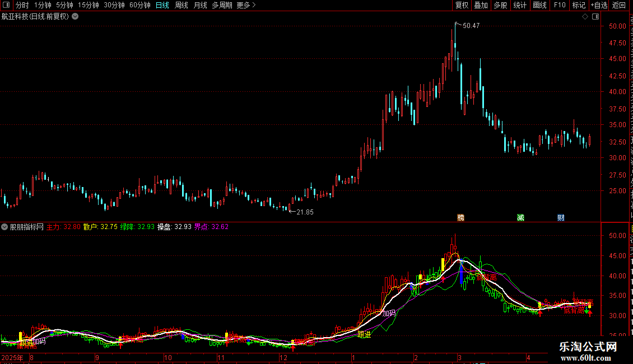Select the 1分钟 period
633x364 pixels.
43,5
